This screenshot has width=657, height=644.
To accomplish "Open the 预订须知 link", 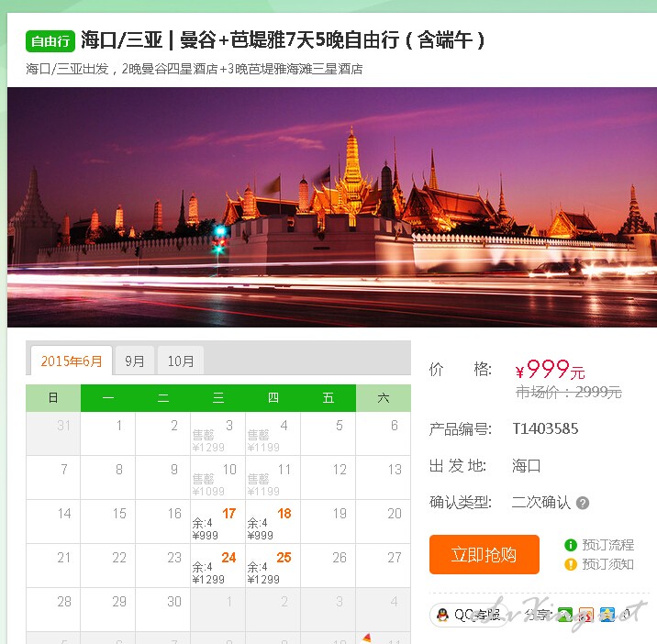I will tap(608, 564).
